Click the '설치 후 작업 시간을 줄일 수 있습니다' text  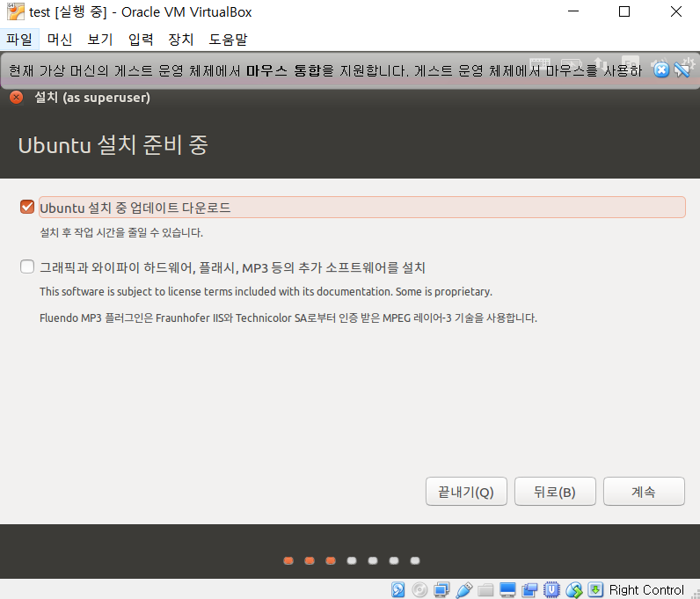click(121, 233)
